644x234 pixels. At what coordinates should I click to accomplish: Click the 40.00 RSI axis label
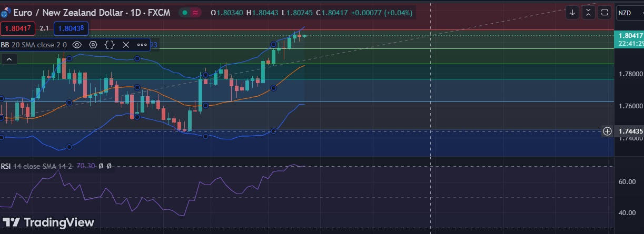click(627, 213)
